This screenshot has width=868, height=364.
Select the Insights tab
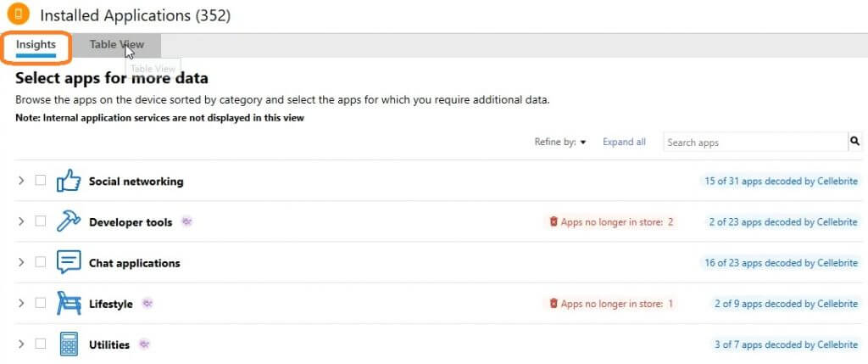[x=36, y=45]
